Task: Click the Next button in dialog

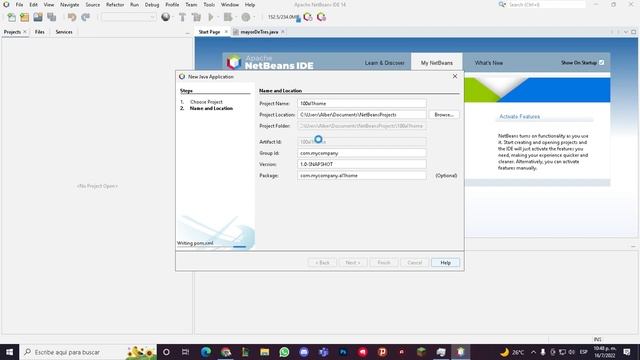Action: (353, 262)
